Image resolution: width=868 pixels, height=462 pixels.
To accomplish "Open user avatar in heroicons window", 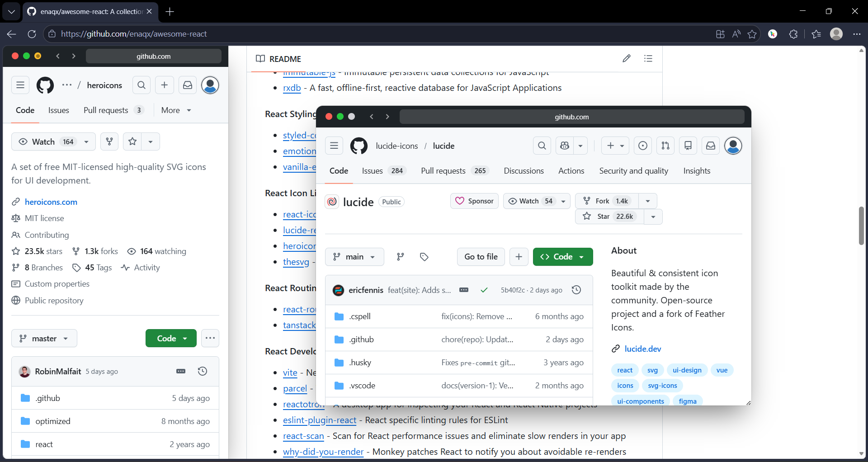I will (210, 85).
